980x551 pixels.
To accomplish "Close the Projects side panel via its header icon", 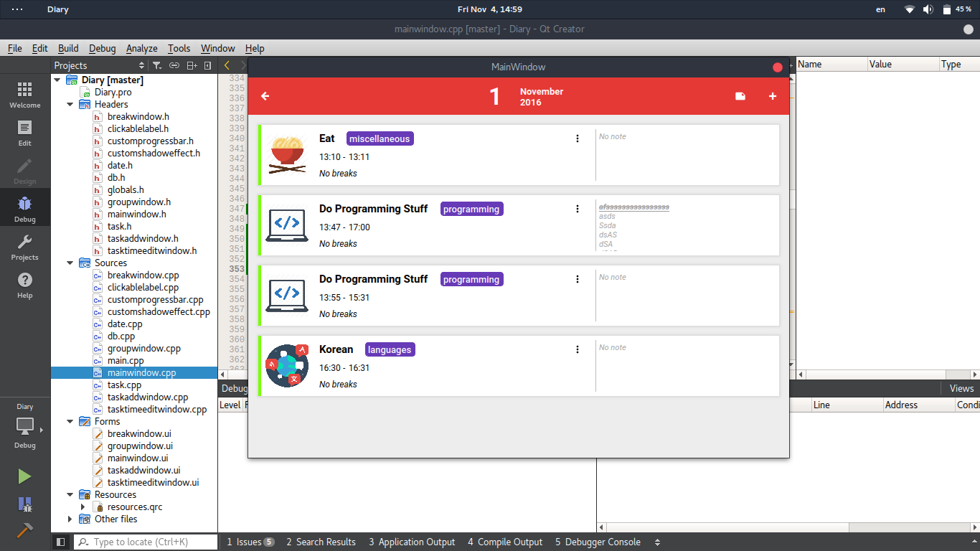I will 207,65.
